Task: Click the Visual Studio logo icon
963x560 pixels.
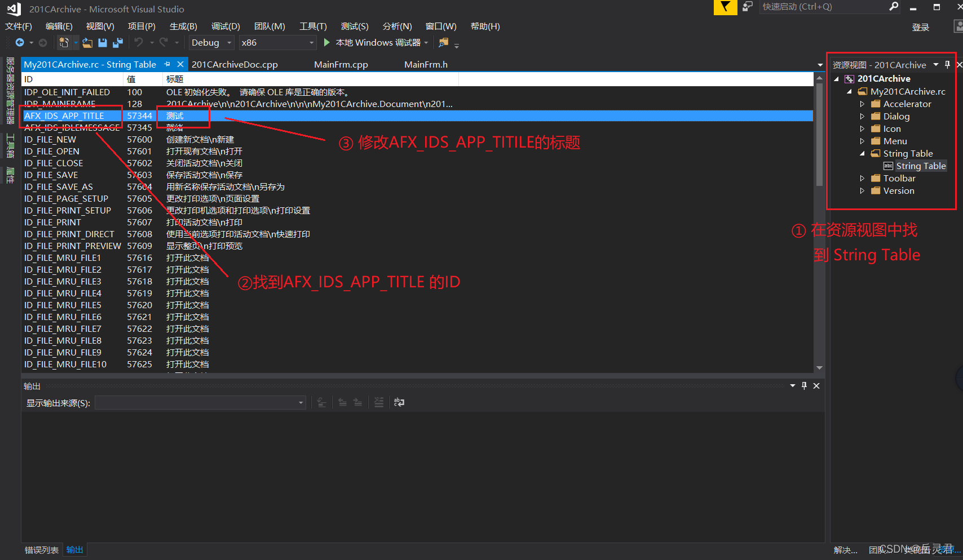Action: (14, 9)
